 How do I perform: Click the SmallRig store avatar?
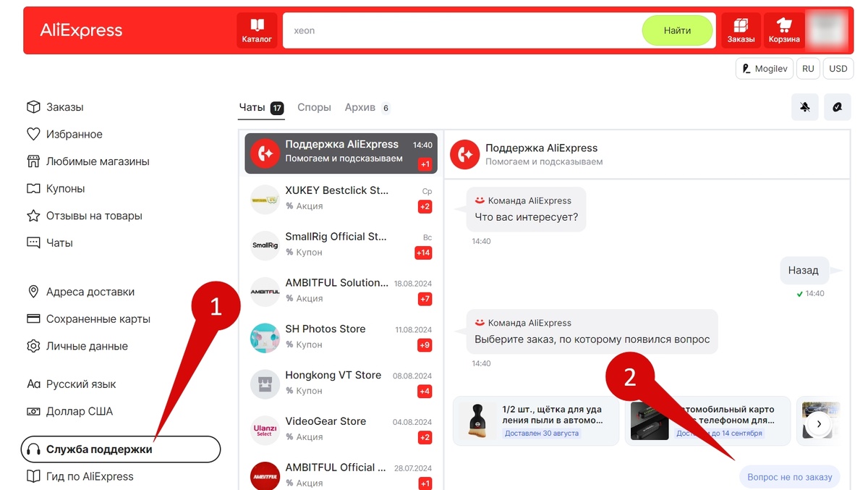point(265,245)
